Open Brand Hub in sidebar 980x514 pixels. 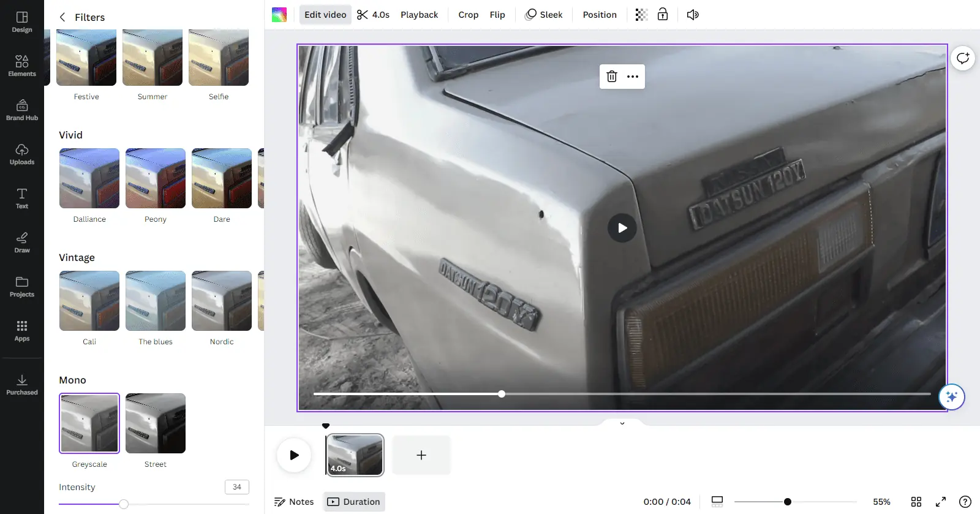click(22, 110)
